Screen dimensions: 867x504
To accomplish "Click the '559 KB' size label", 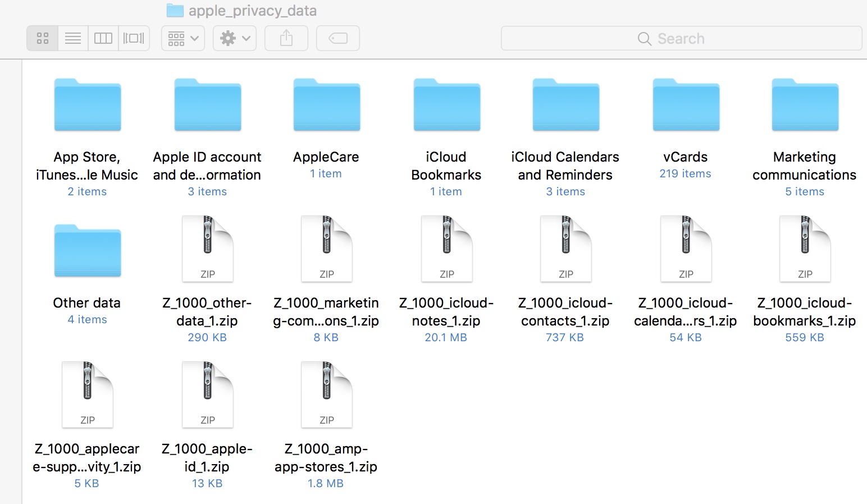I will pyautogui.click(x=804, y=338).
